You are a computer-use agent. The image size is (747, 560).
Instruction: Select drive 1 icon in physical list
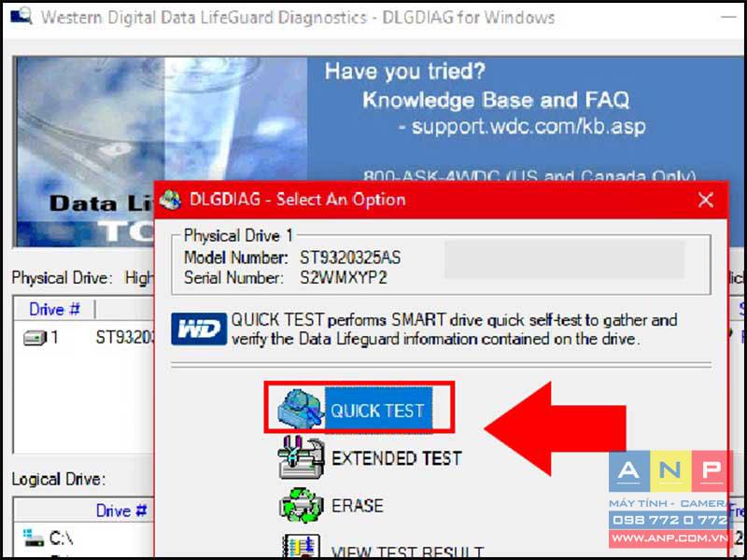pos(35,338)
